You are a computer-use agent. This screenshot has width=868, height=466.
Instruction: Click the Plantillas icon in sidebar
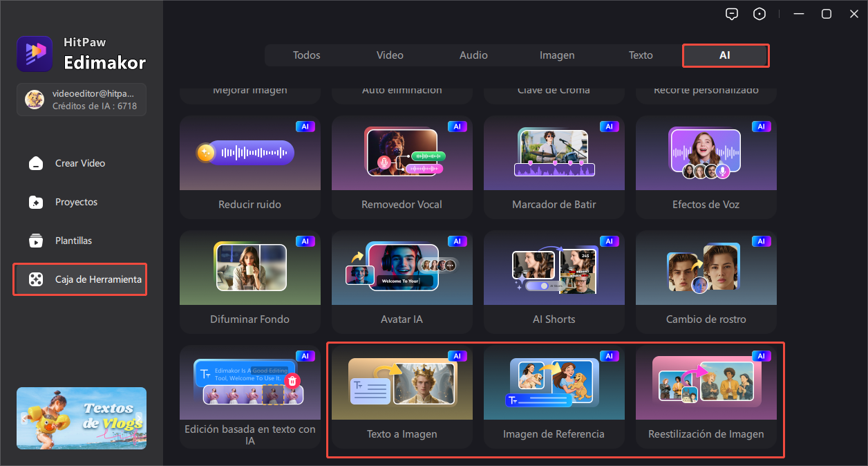click(35, 241)
